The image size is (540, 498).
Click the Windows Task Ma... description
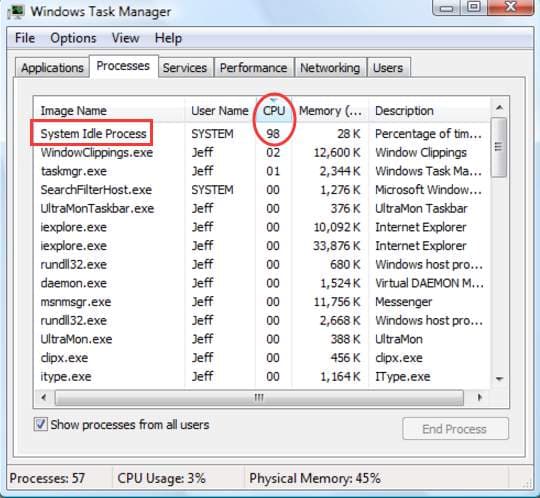(428, 171)
